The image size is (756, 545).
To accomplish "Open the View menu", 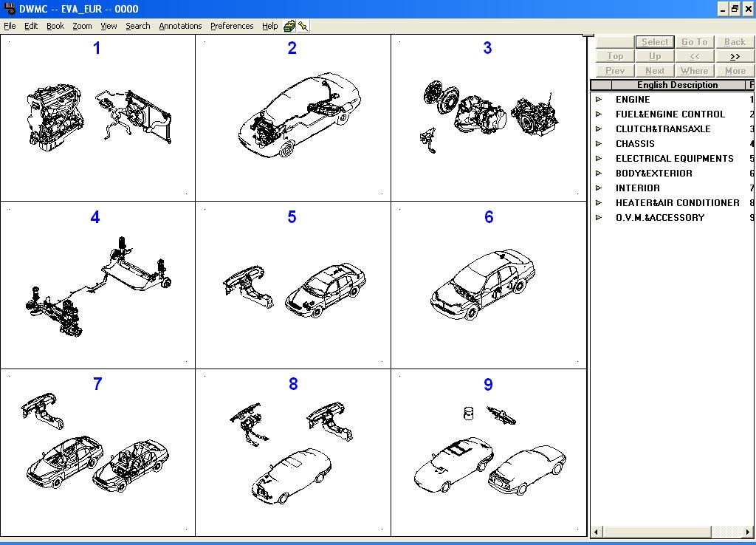I will [109, 26].
